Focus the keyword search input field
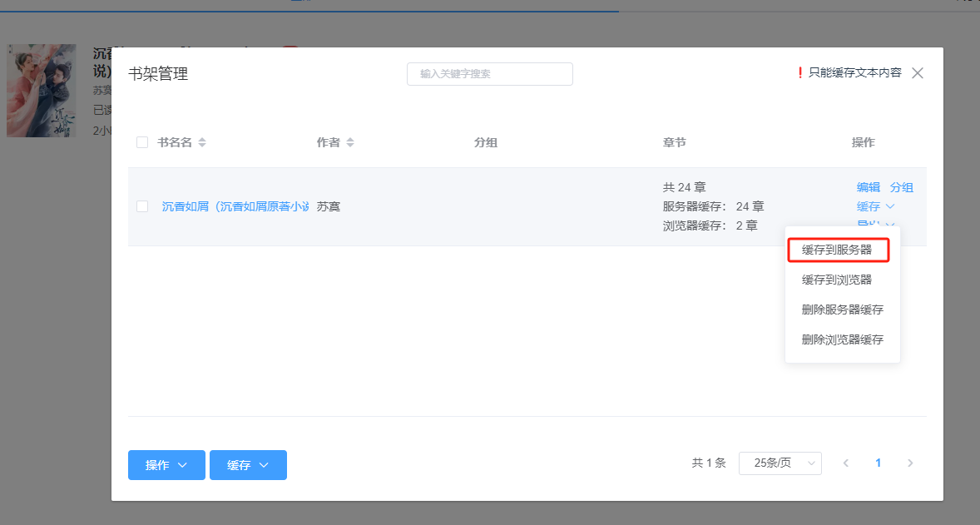 click(490, 74)
